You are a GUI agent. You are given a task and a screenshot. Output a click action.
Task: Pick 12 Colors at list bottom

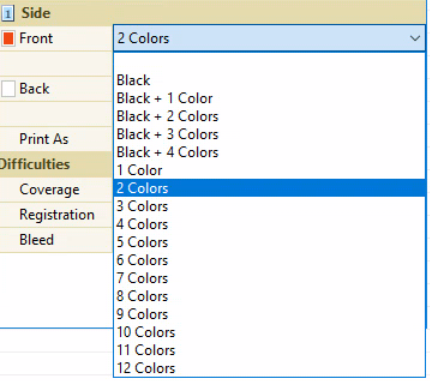269,368
